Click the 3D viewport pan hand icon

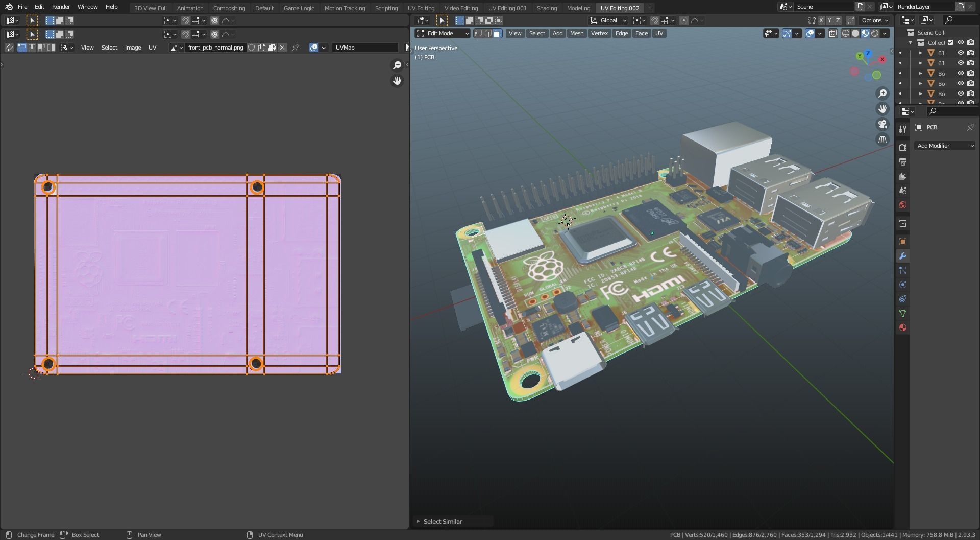click(x=883, y=109)
